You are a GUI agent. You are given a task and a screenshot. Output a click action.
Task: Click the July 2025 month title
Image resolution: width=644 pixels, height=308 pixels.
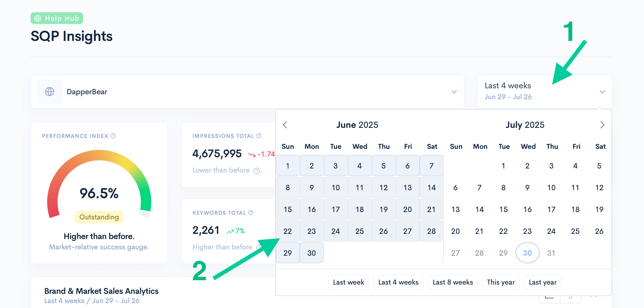[525, 125]
